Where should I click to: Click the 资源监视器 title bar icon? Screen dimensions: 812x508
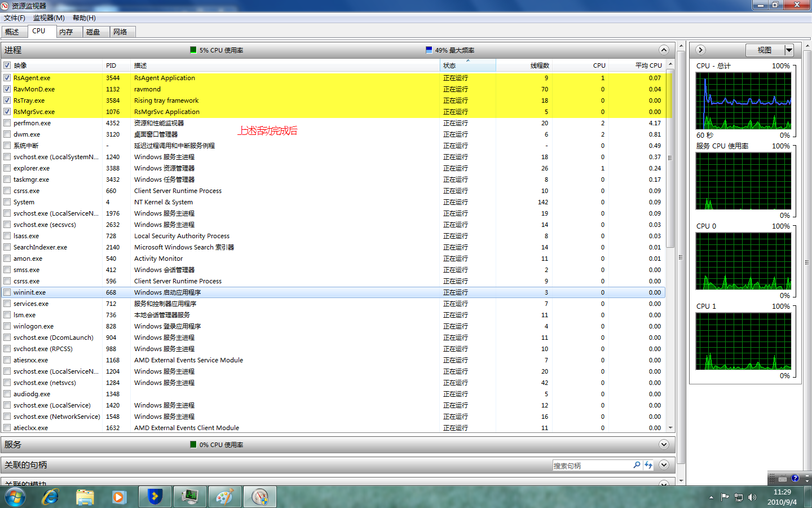[5, 6]
